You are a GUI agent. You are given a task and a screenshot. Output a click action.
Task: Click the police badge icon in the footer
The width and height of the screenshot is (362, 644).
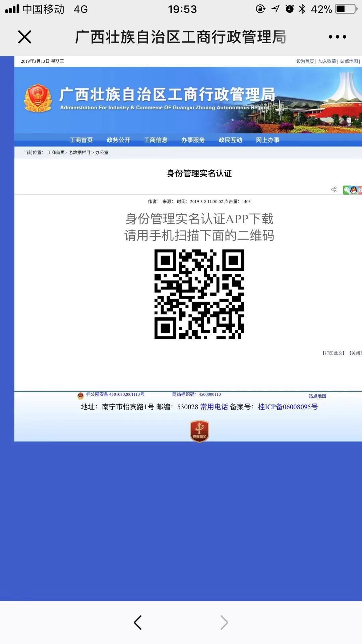coord(80,395)
